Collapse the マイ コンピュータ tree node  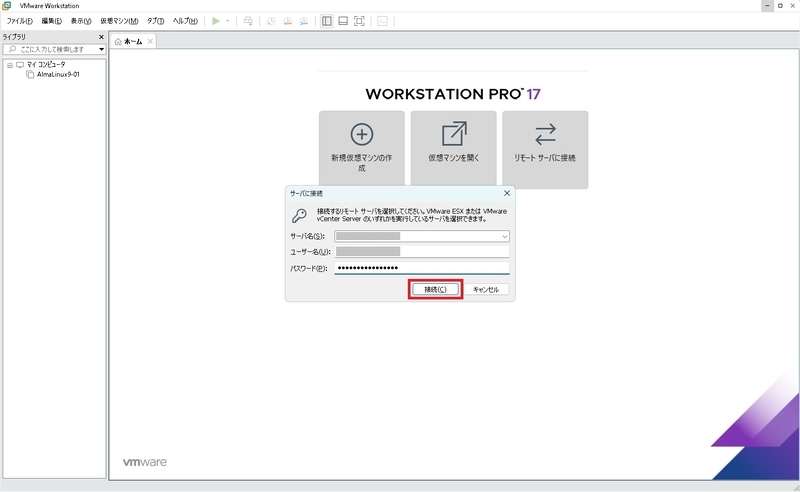[x=10, y=65]
